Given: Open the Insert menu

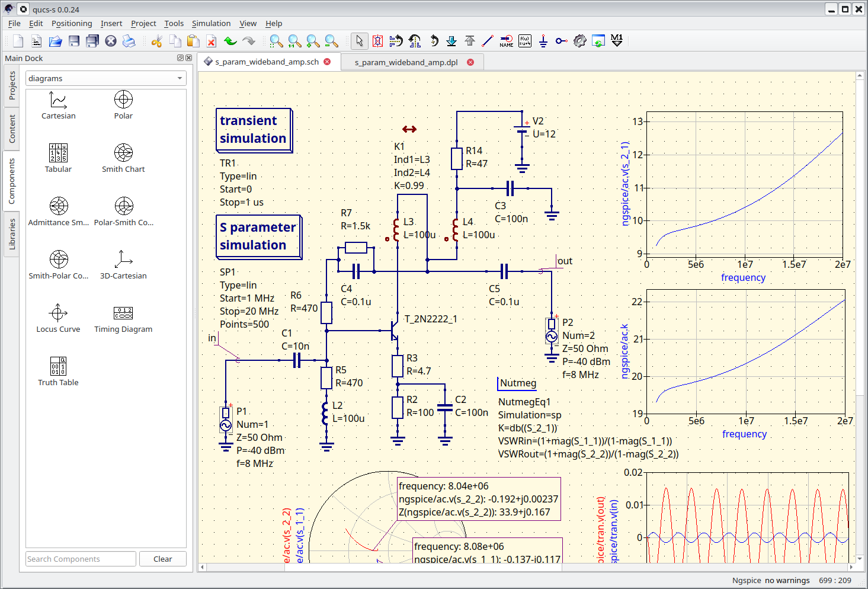Looking at the screenshot, I should [111, 24].
